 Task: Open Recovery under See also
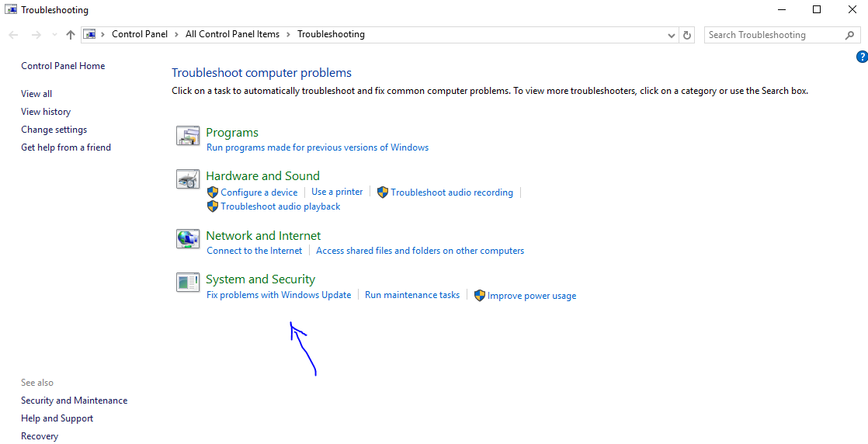pyautogui.click(x=40, y=436)
